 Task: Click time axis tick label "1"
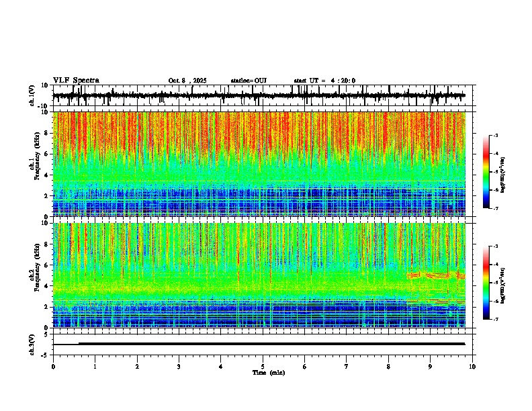pos(95,367)
